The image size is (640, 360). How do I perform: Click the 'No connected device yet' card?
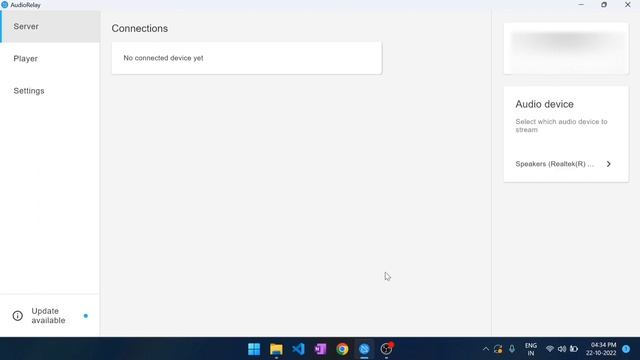click(x=247, y=58)
